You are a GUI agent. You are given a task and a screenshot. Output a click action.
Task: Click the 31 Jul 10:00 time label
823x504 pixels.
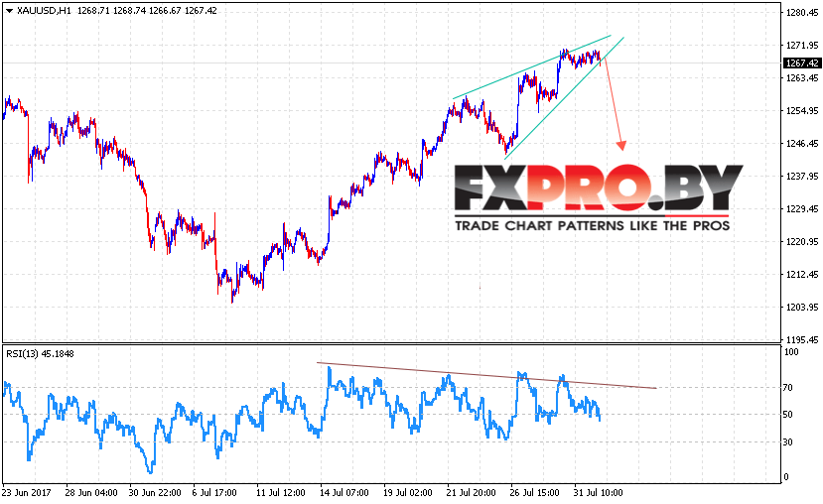[599, 493]
